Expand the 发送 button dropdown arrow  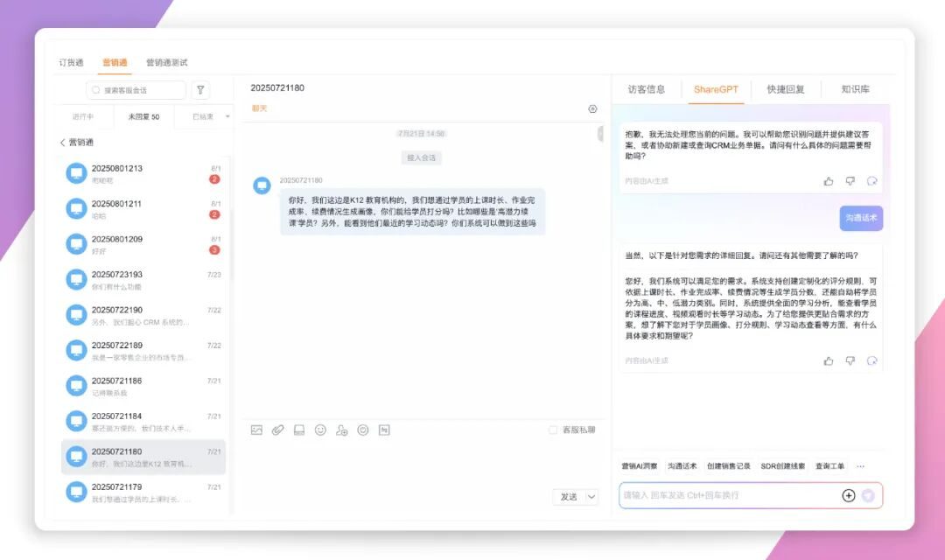click(x=591, y=496)
